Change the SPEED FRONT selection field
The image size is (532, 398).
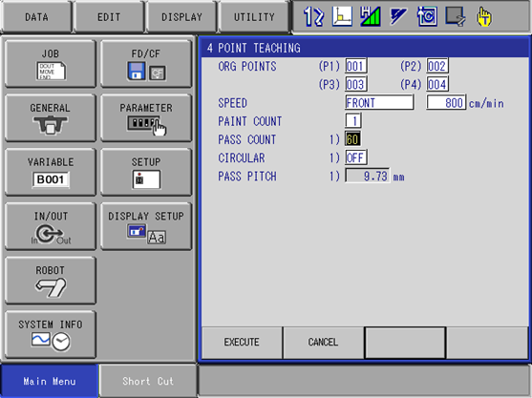(x=379, y=102)
